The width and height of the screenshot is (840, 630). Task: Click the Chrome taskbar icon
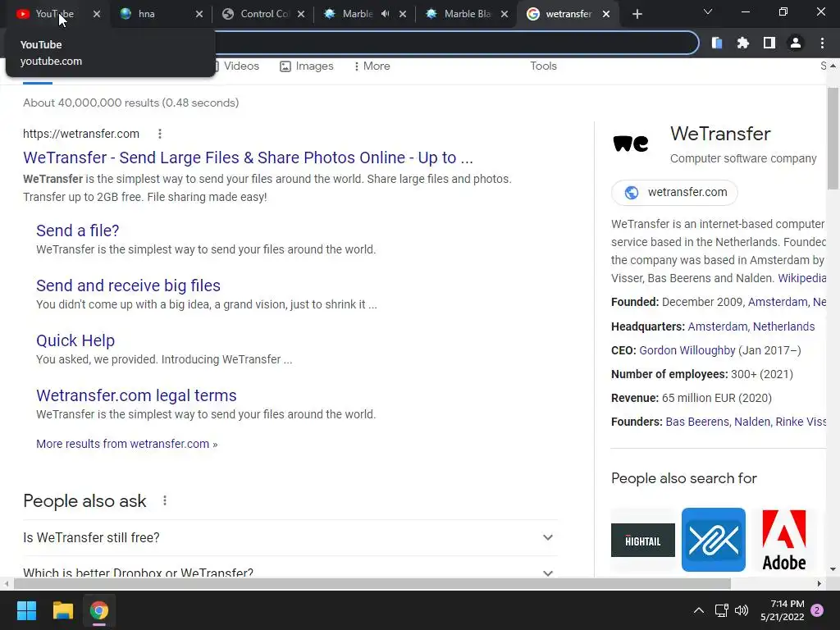coord(99,610)
